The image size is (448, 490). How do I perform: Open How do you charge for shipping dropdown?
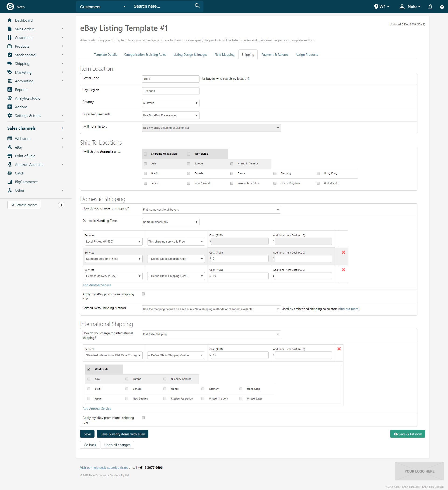[211, 209]
